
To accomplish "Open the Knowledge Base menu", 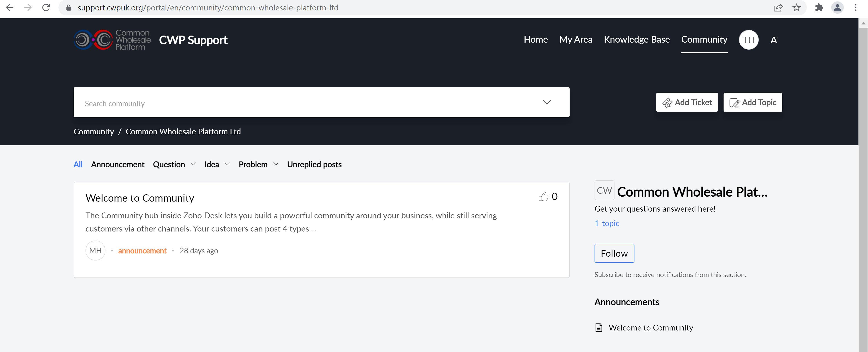I will 636,39.
